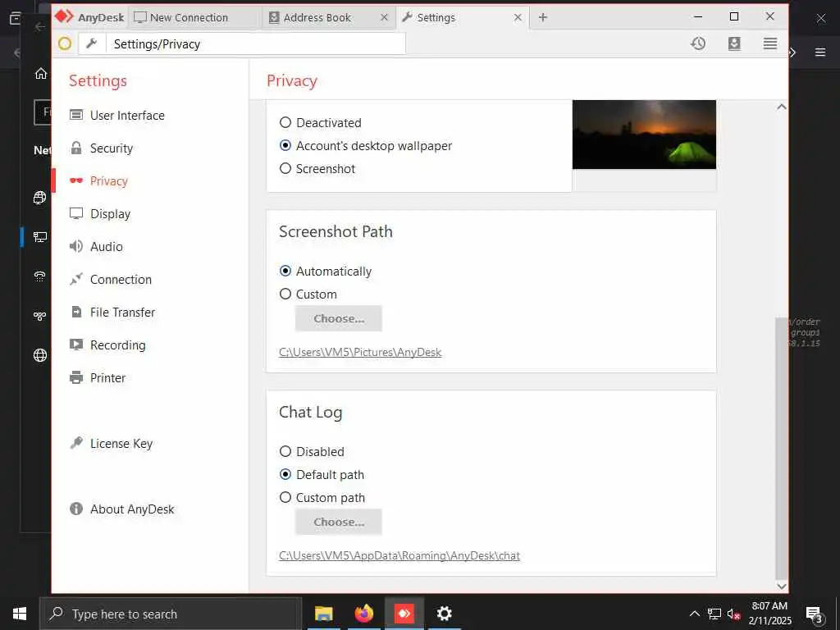Click the AnyDesk logo in title bar
Image resolution: width=840 pixels, height=630 pixels.
click(64, 16)
